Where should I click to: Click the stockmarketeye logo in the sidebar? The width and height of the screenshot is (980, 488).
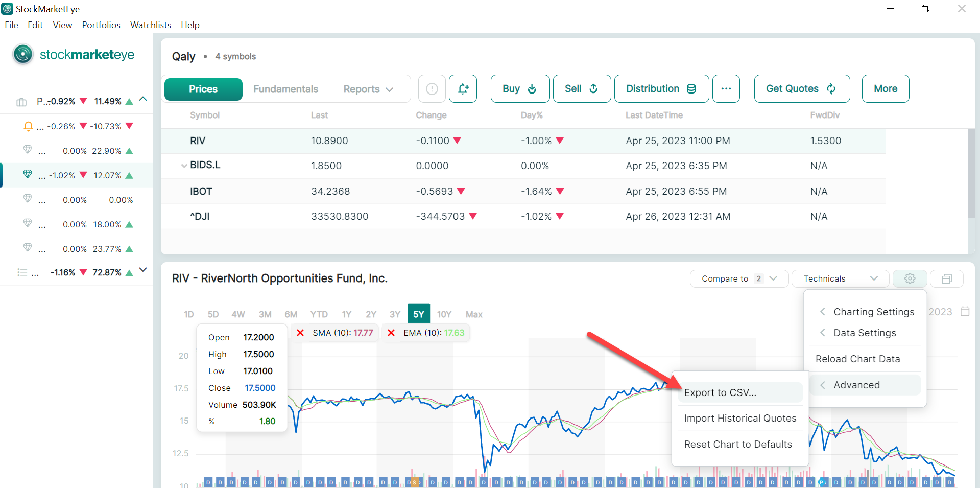(x=74, y=54)
